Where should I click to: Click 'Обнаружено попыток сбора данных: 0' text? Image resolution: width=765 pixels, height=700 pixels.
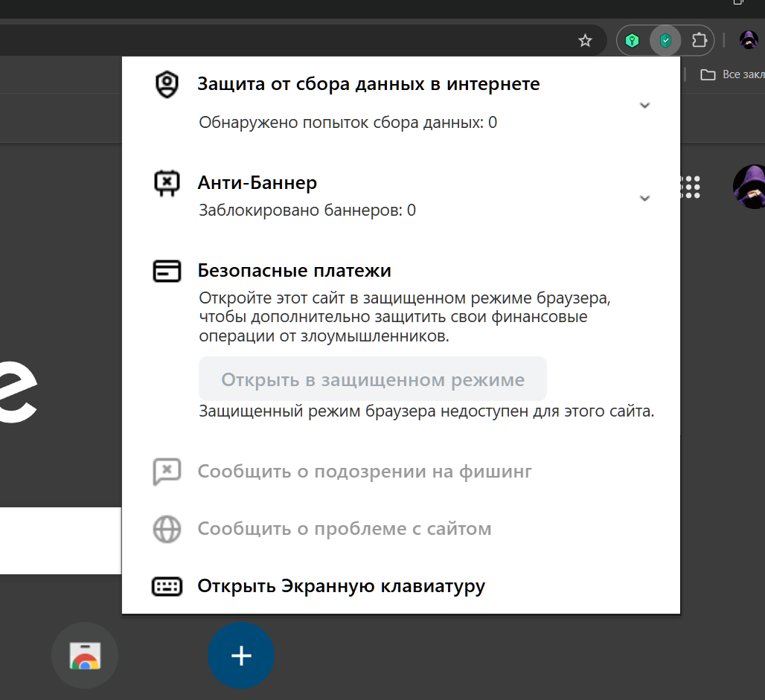pos(348,123)
